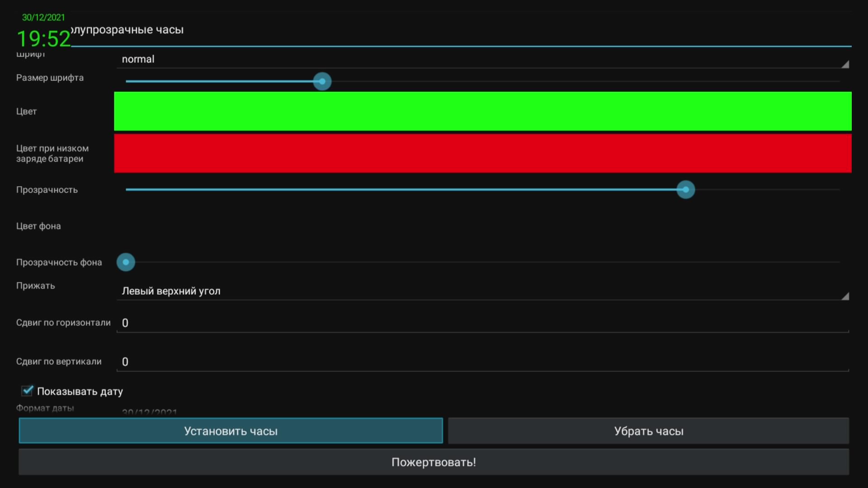Screen dimensions: 868x488
Task: Click the Прижать label
Action: [35, 286]
